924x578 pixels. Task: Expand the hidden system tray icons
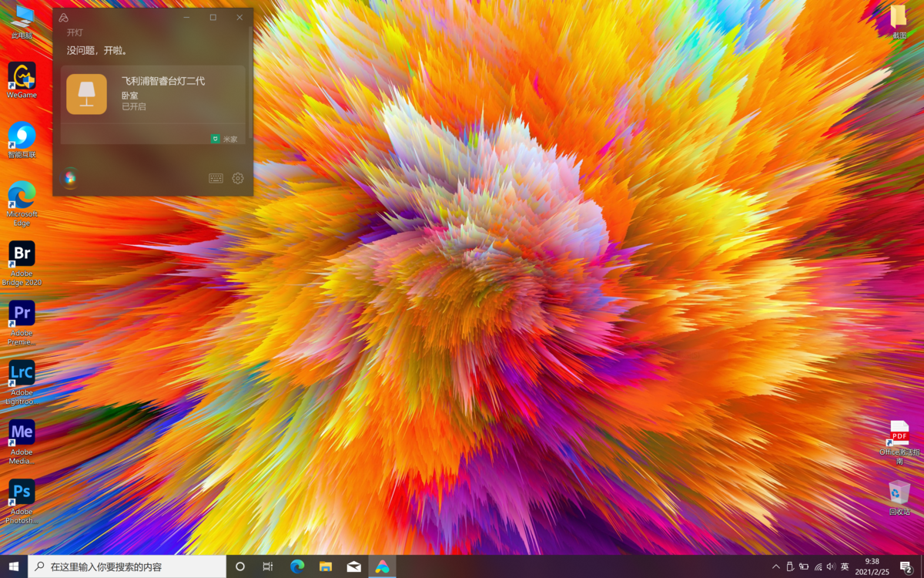pos(775,566)
